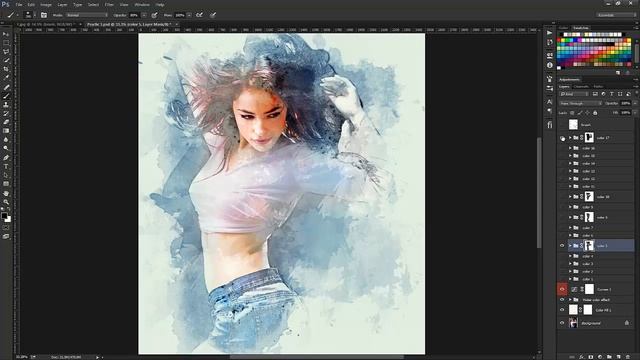The height and width of the screenshot is (360, 640).
Task: Select the Pen tool
Action: click(x=6, y=158)
